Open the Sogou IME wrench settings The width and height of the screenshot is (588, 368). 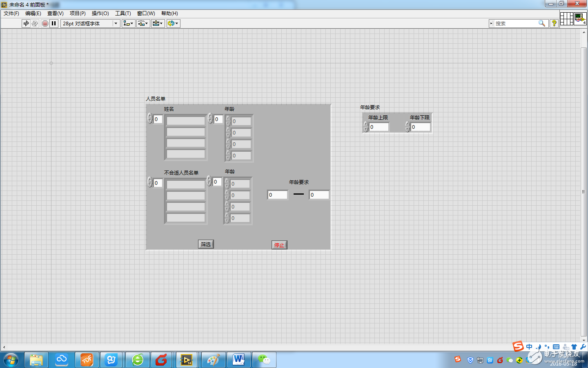tap(583, 347)
